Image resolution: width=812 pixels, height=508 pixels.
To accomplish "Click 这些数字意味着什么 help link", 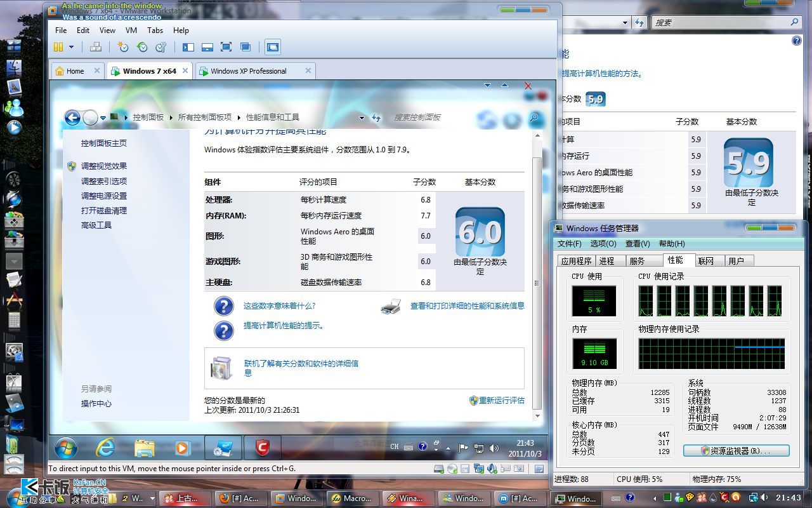I will pyautogui.click(x=279, y=306).
